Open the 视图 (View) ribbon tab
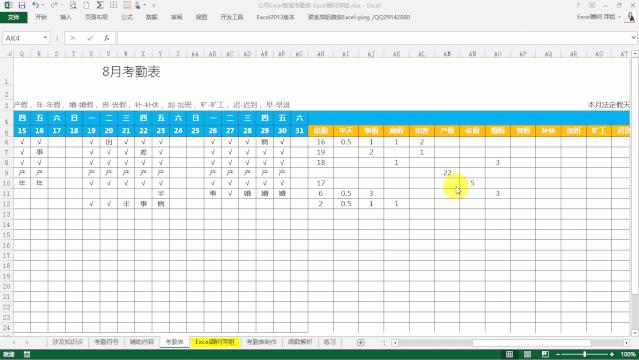 click(x=201, y=17)
